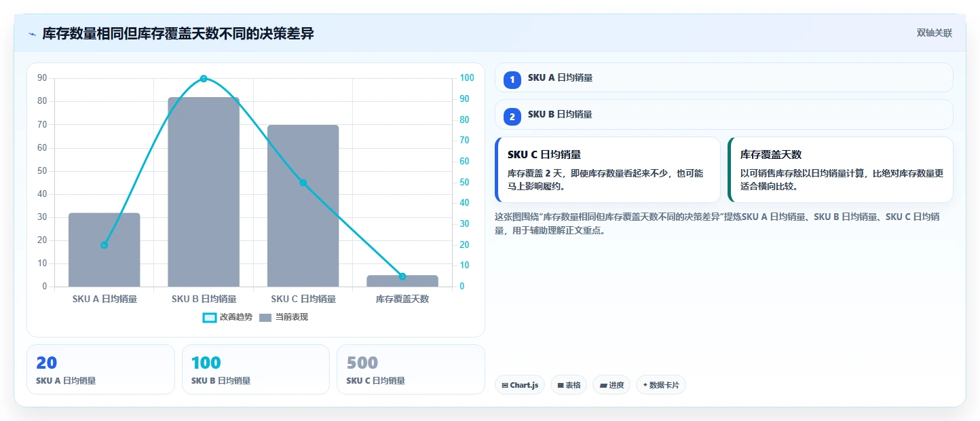Click the 双轴关联 label in header
Viewport: 980px width, 421px height.
pyautogui.click(x=935, y=33)
